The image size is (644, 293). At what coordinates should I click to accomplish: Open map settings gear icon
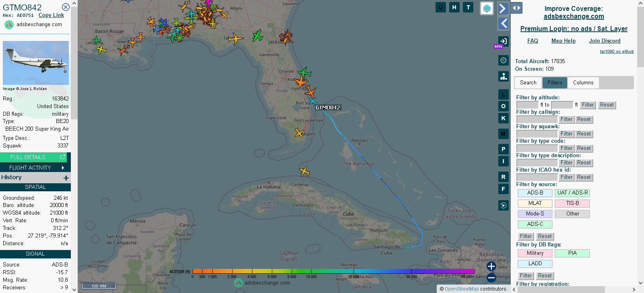coord(503,60)
